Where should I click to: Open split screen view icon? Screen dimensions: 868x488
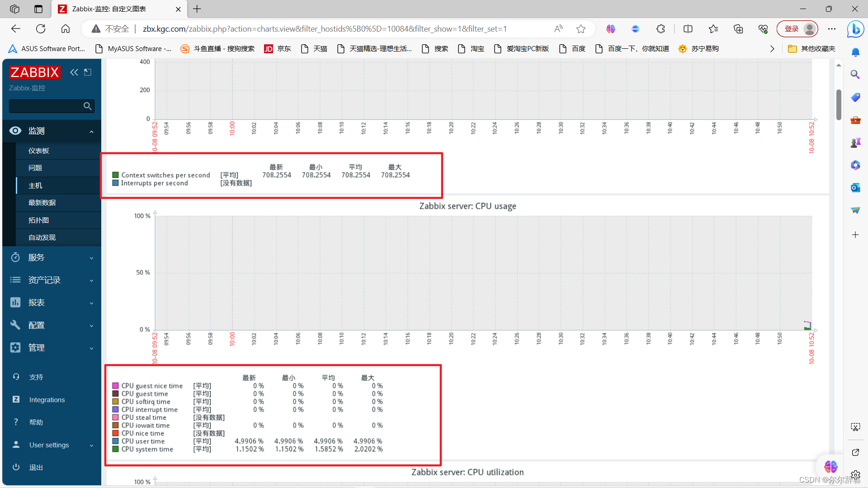coord(688,29)
